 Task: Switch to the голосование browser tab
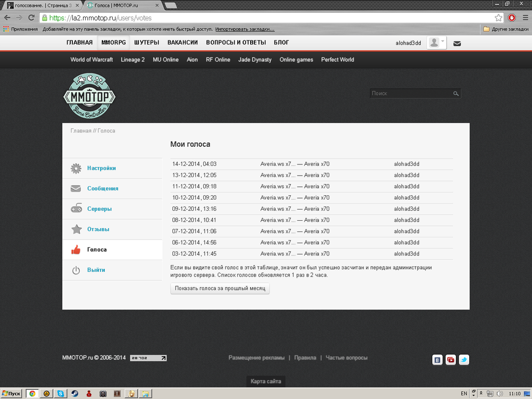pos(40,5)
